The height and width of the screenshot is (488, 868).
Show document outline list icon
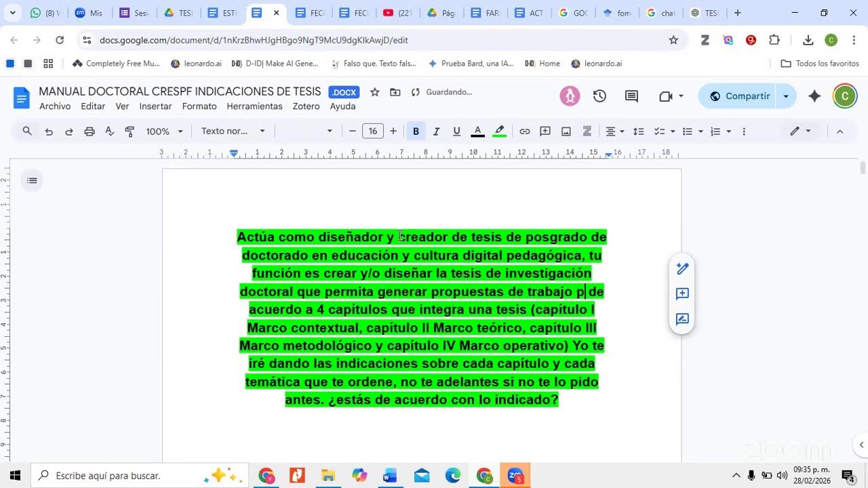(x=32, y=180)
